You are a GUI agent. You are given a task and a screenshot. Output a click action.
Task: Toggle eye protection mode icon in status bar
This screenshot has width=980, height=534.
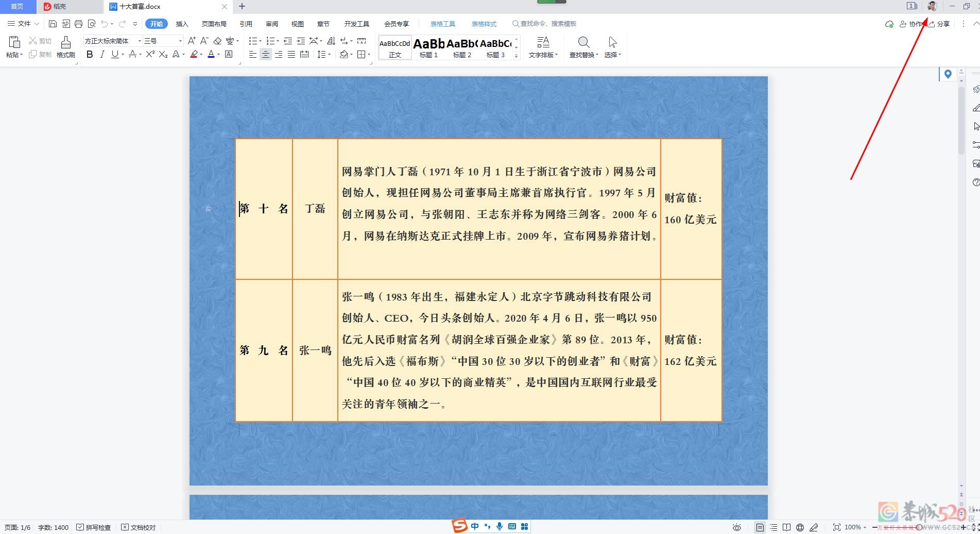tap(737, 527)
